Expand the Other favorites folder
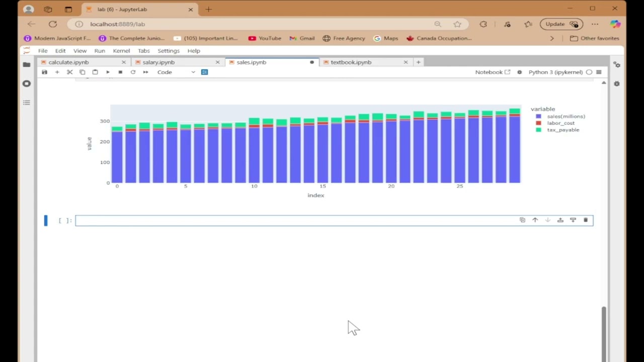 click(x=595, y=38)
